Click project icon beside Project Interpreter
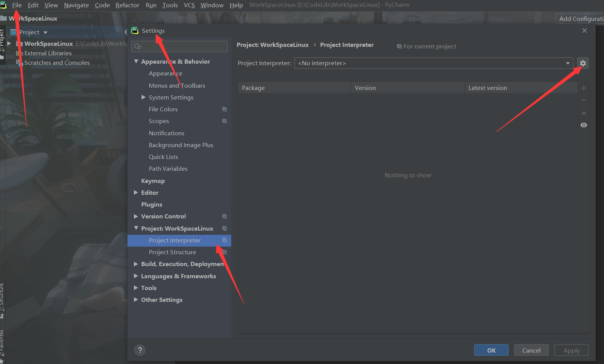The image size is (604, 364). click(224, 240)
